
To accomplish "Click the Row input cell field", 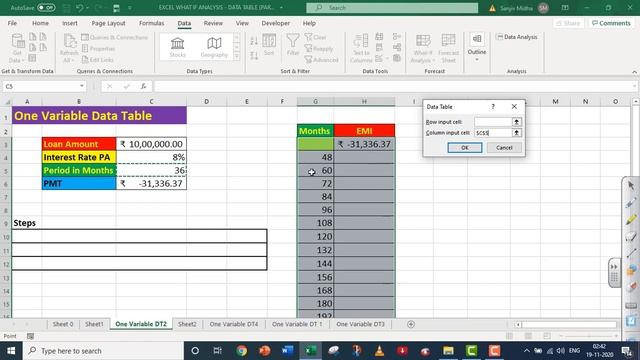I will pos(493,122).
